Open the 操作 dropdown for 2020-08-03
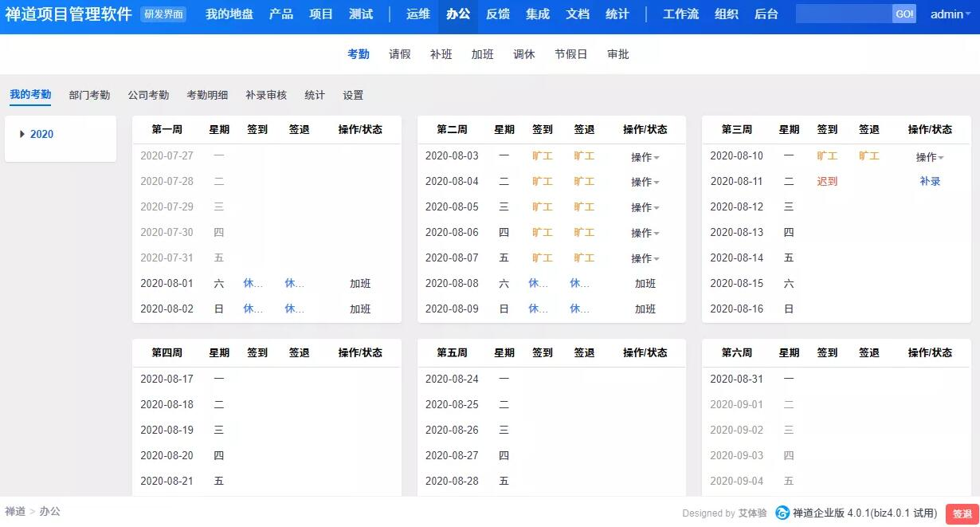Image resolution: width=980 pixels, height=527 pixels. point(644,155)
